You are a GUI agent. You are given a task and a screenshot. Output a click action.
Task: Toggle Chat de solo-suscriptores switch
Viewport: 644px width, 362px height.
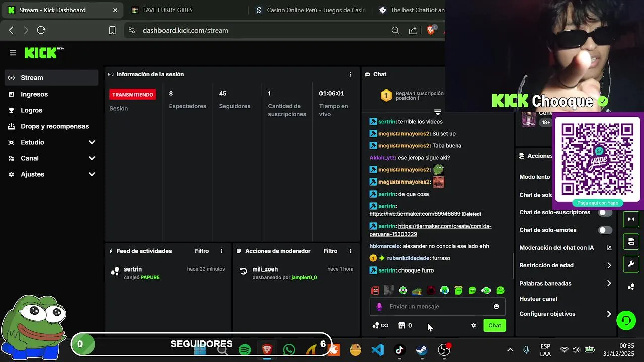point(605,213)
